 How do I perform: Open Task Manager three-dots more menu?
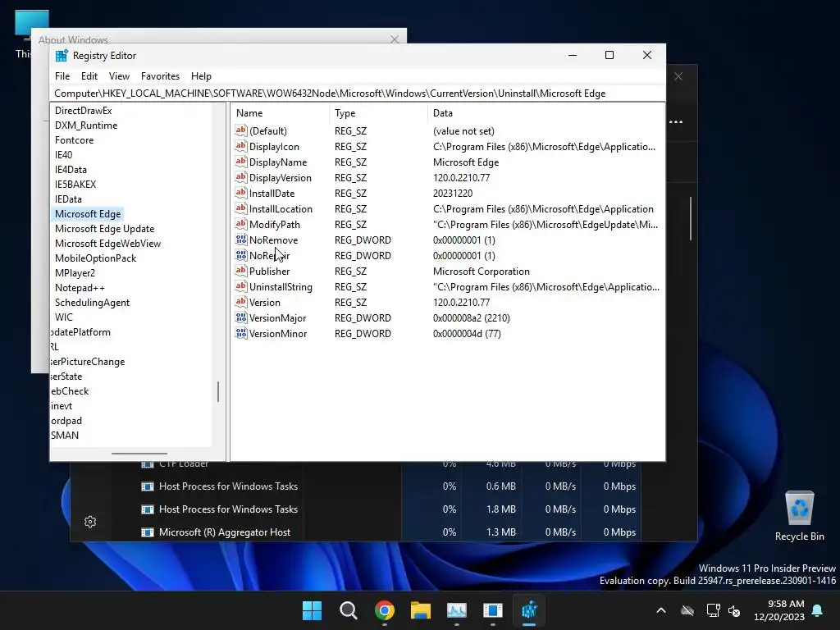pos(676,122)
